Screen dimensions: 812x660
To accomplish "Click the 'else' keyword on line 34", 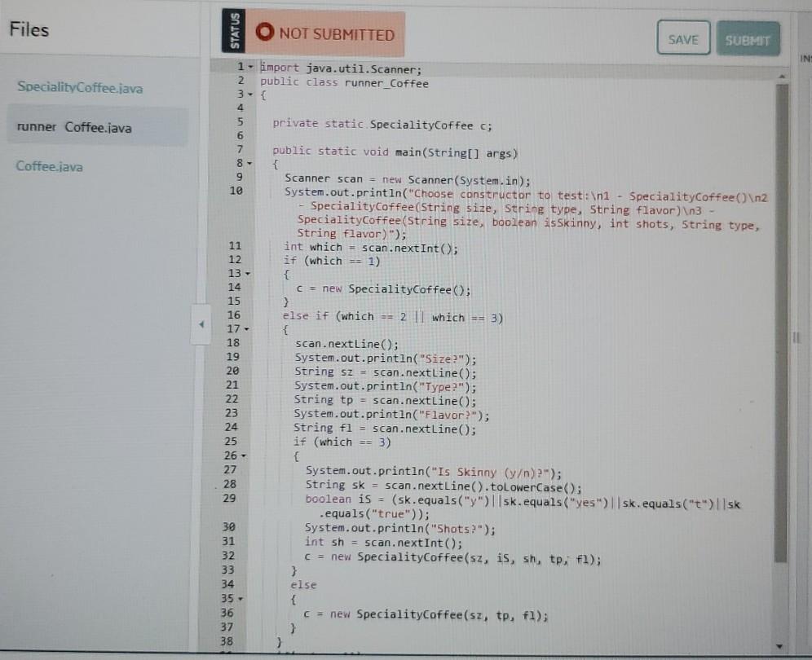I will (303, 585).
